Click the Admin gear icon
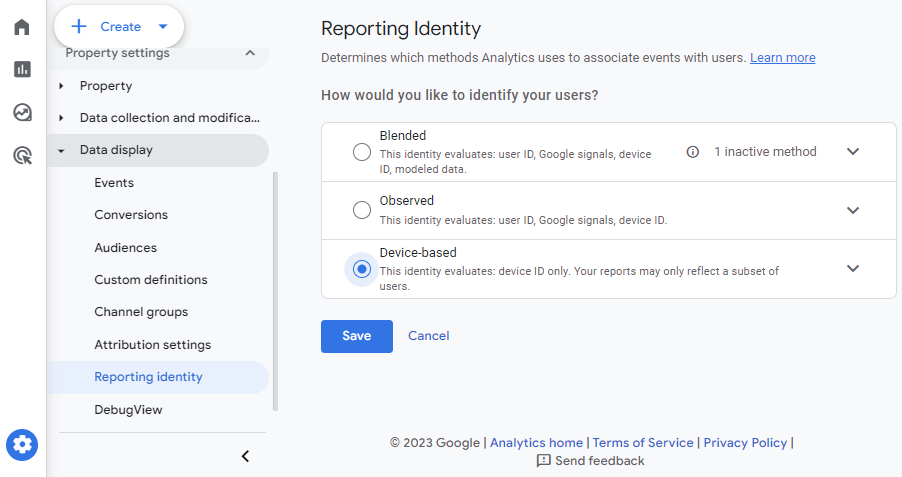Viewport: 902px width, 477px height. (x=22, y=444)
